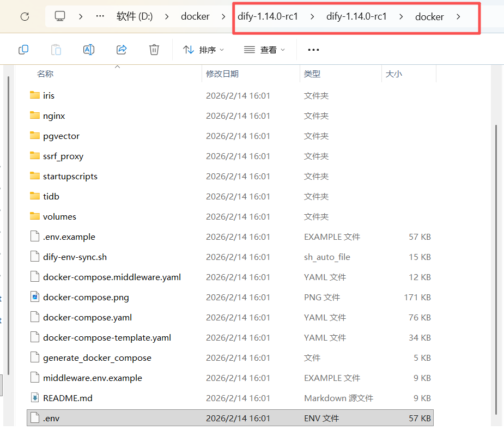Click the Share icon in the toolbar
The height and width of the screenshot is (430, 504).
pyautogui.click(x=122, y=50)
